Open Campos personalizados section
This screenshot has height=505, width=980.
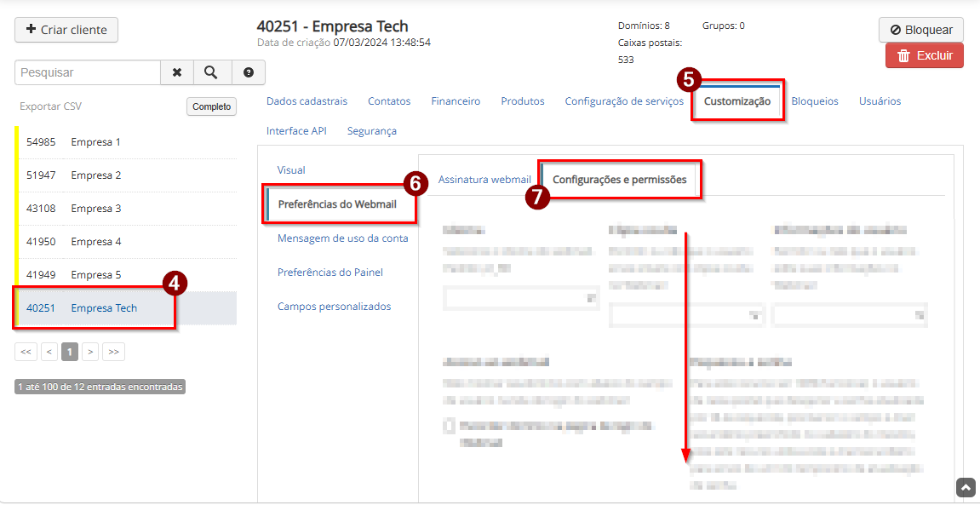click(335, 307)
